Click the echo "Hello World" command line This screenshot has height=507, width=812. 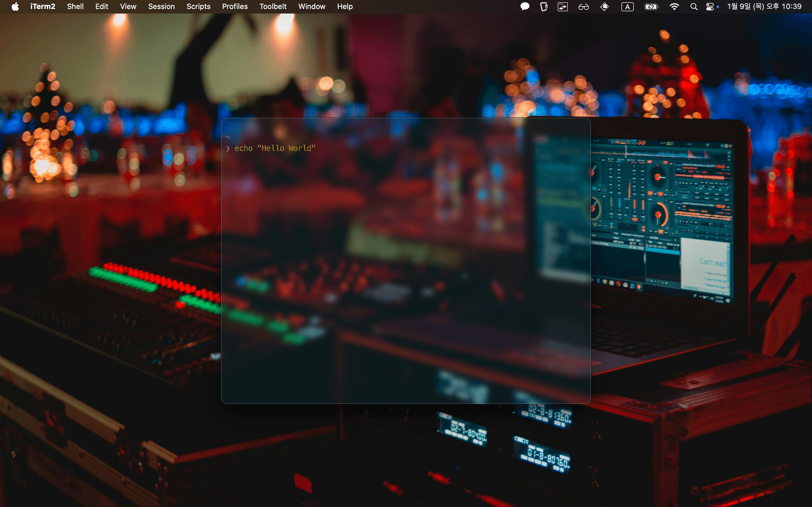tap(275, 148)
